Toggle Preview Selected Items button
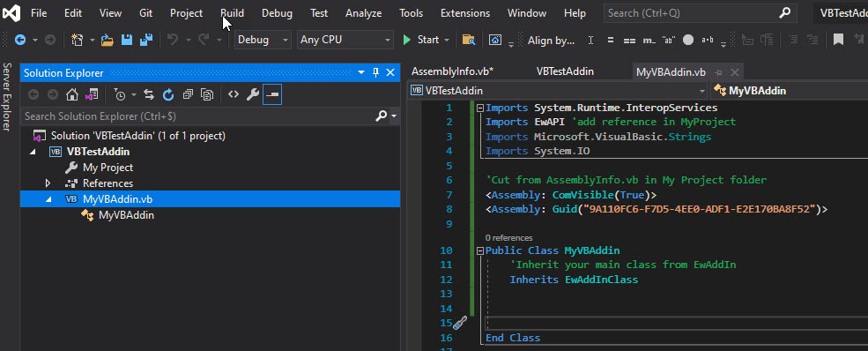The height and width of the screenshot is (351, 868). coord(272,95)
